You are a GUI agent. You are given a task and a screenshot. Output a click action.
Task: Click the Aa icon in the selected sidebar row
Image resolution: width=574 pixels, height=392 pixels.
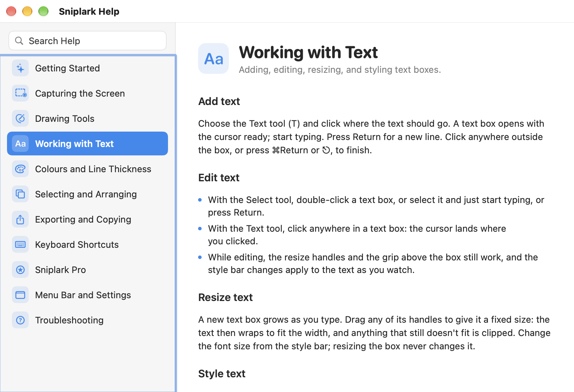(x=20, y=144)
